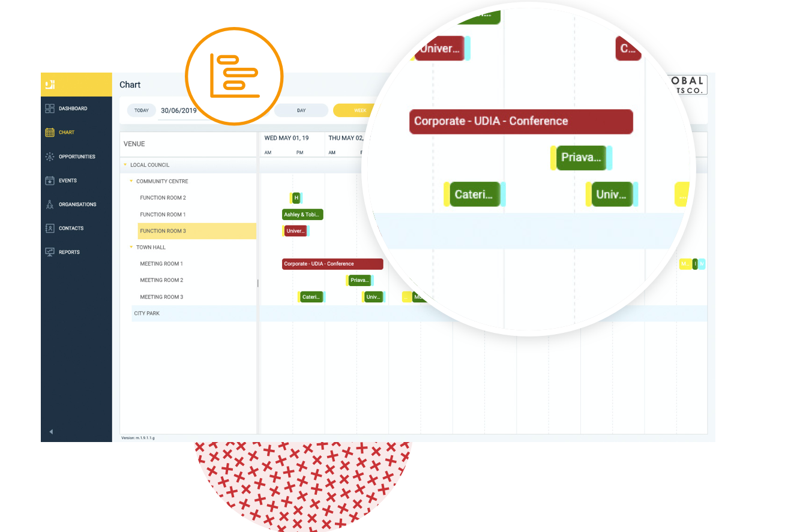Open the small Corporate - UDIA - Conference bar in Meeting Room 1 row
Screen dimensions: 803x532
coord(332,264)
